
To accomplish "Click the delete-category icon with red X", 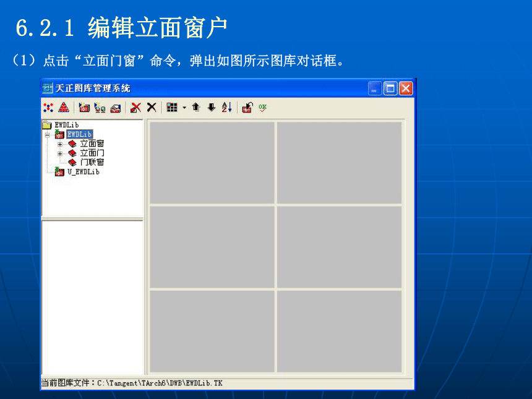I will [x=135, y=108].
